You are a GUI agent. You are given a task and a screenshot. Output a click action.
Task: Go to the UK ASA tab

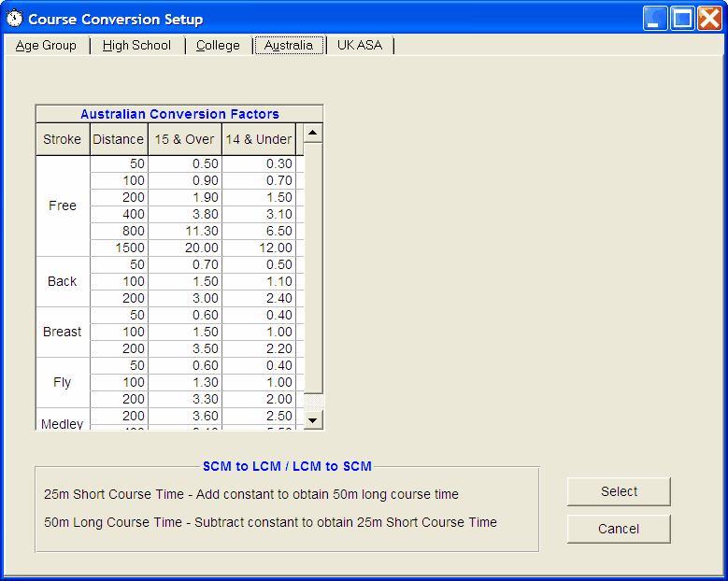pyautogui.click(x=360, y=45)
